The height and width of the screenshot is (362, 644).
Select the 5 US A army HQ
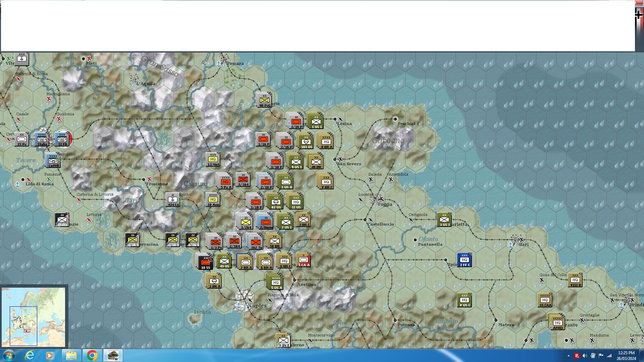276,282
